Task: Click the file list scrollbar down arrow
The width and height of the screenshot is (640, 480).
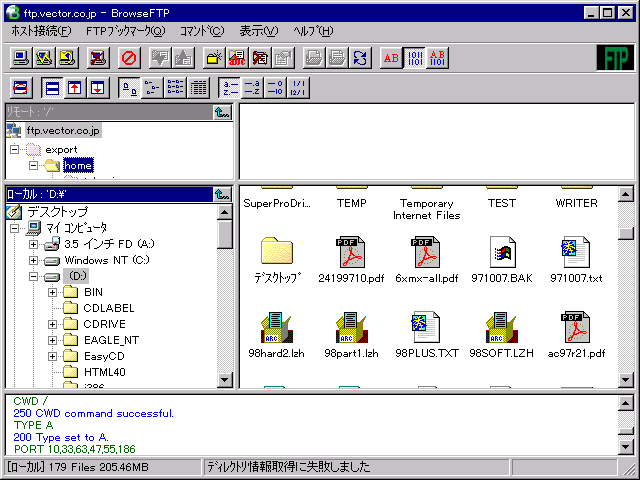Action: pyautogui.click(x=626, y=380)
